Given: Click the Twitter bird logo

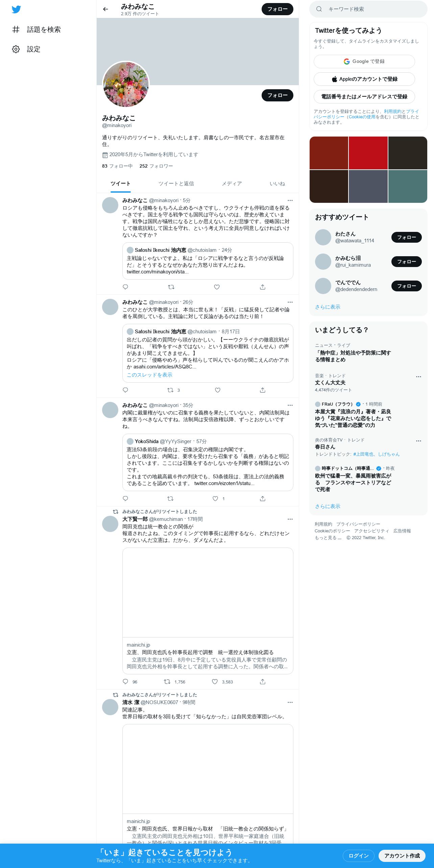Looking at the screenshot, I should tap(16, 9).
